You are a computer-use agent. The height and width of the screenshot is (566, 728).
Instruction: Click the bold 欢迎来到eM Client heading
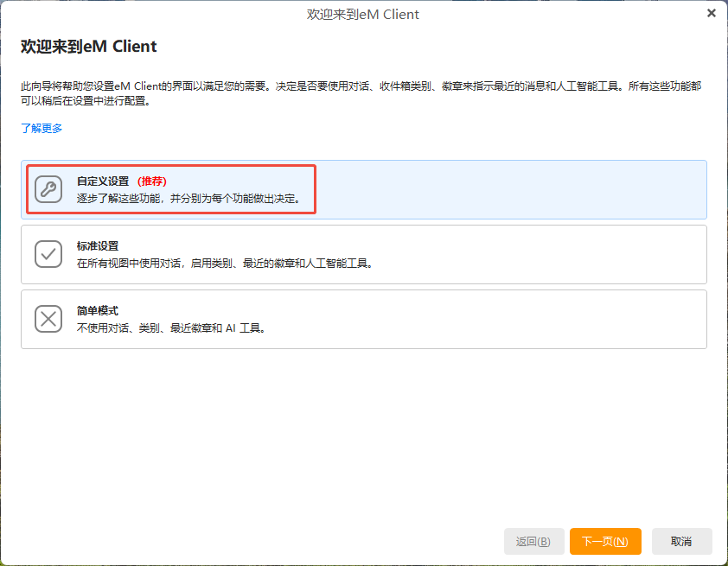(89, 47)
